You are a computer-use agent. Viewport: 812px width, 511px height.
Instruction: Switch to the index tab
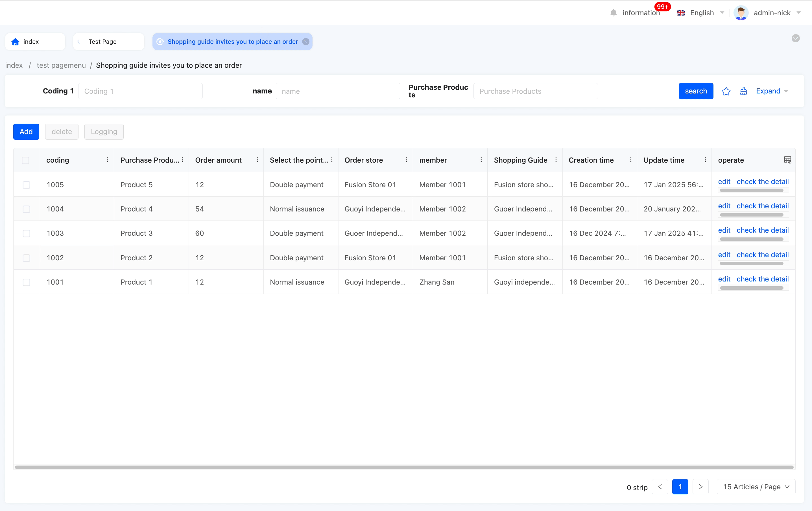click(x=31, y=42)
